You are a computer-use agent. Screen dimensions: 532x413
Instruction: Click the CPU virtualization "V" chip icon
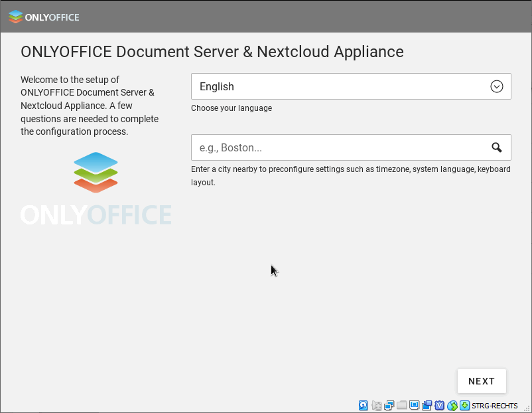click(440, 406)
